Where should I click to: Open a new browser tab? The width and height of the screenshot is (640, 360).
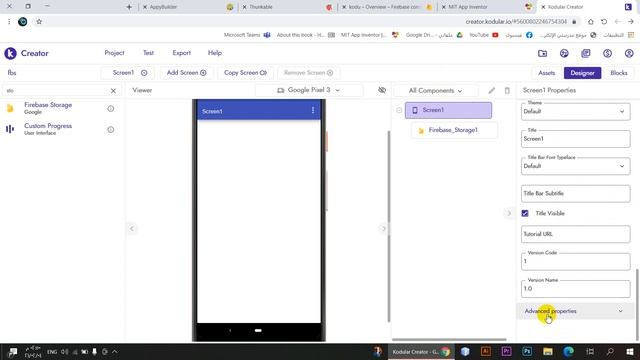click(129, 7)
